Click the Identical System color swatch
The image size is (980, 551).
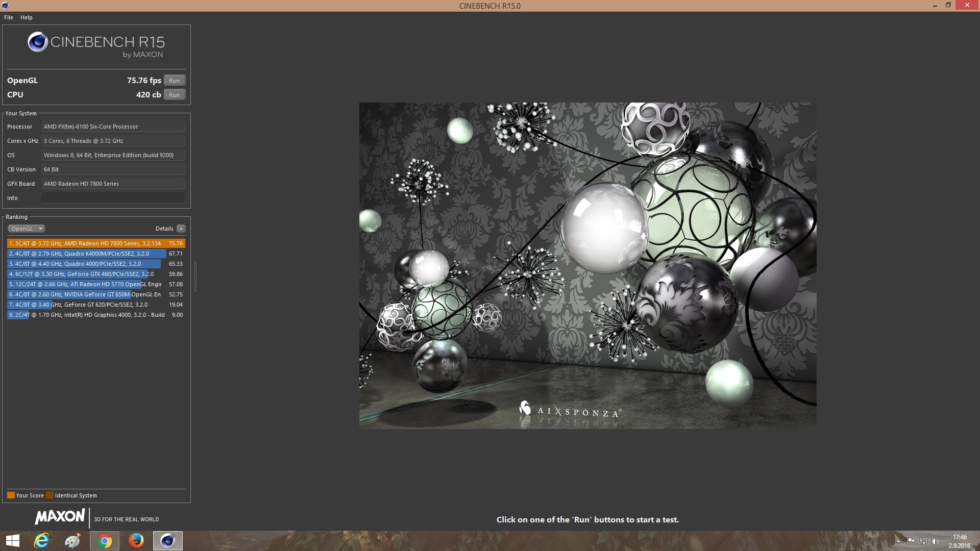[50, 495]
